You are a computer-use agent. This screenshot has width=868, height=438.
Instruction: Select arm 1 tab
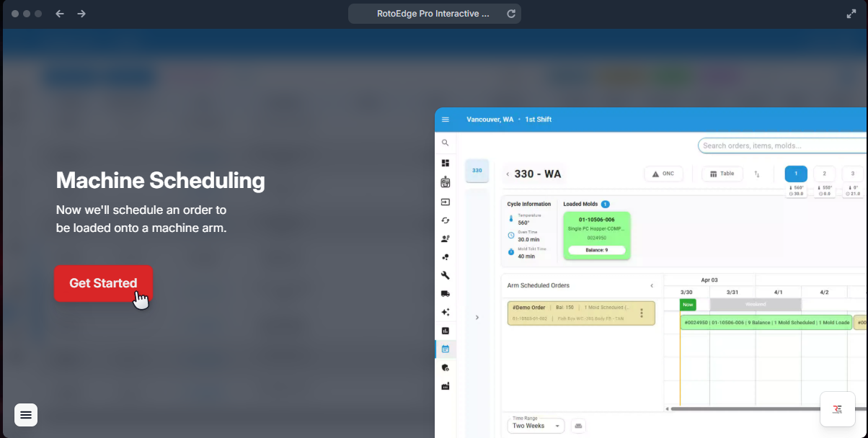[x=796, y=174]
